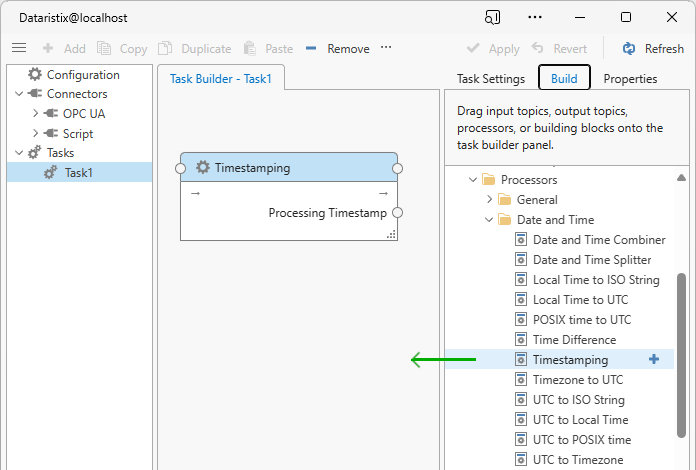The width and height of the screenshot is (696, 470).
Task: Expand the OPC UA connector node
Action: coord(36,114)
